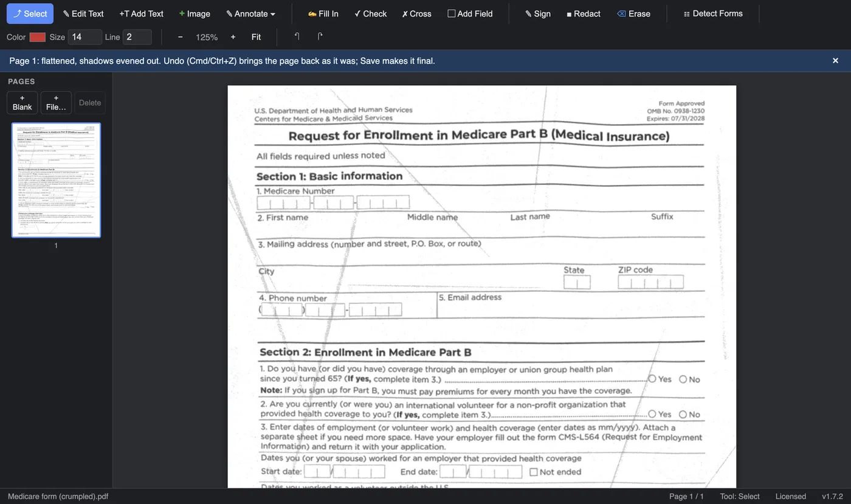Click the version label 'v1.7.2'

pyautogui.click(x=833, y=496)
